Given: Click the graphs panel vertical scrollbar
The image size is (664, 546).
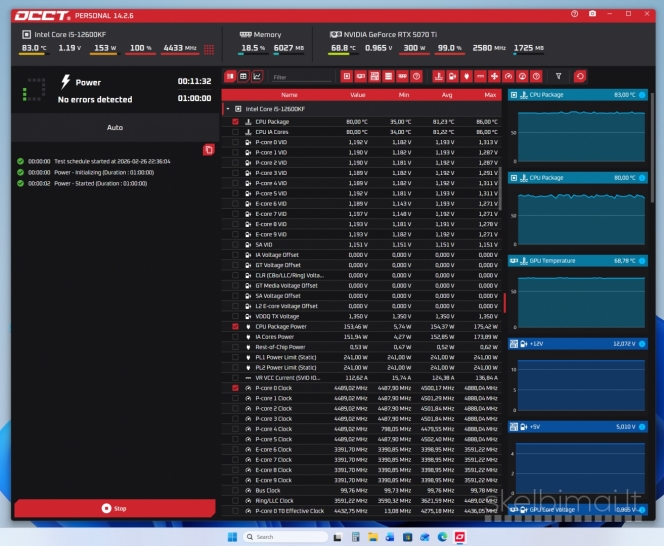Looking at the screenshot, I should pos(653,146).
